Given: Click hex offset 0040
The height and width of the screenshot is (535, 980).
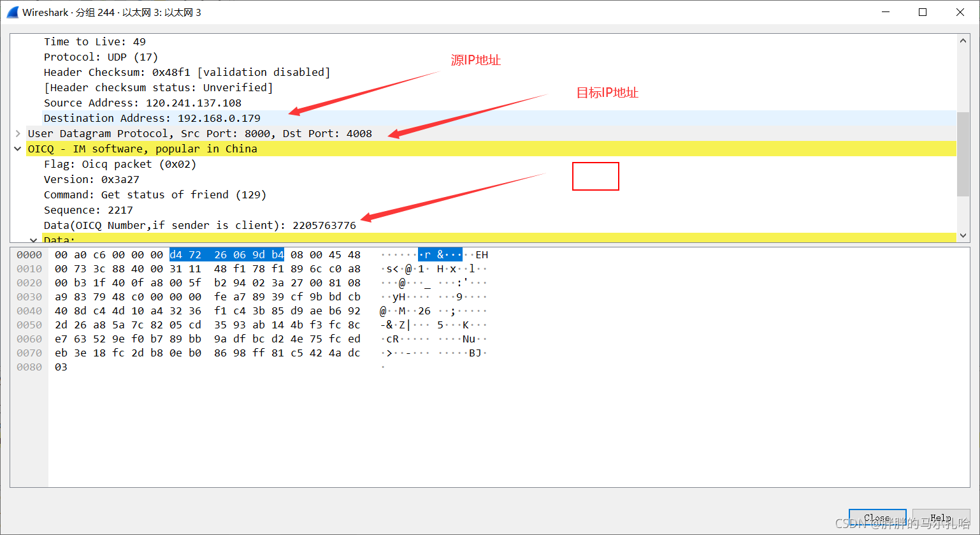Looking at the screenshot, I should (29, 311).
